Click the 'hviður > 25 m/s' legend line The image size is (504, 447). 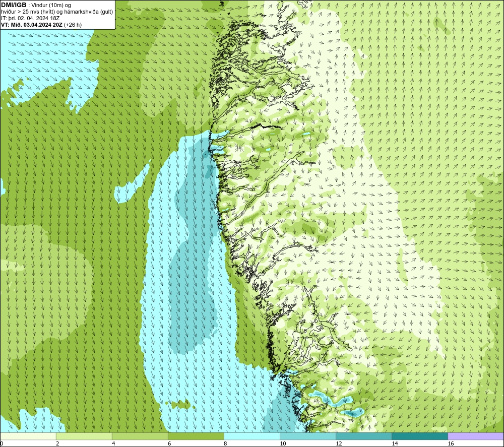(x=57, y=12)
